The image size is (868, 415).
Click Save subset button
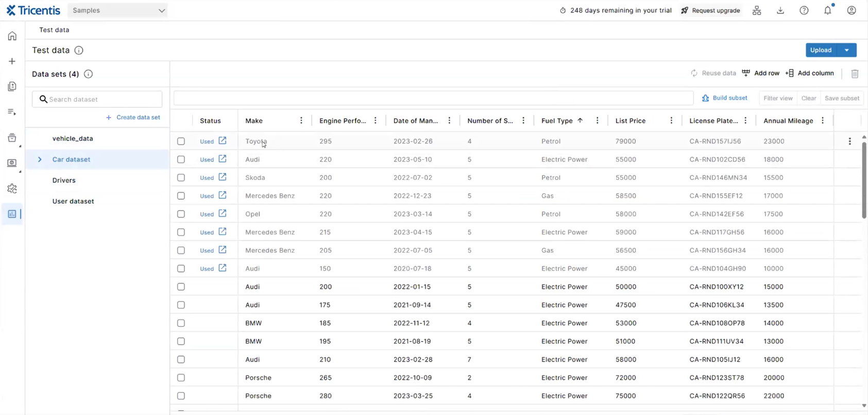coord(842,98)
